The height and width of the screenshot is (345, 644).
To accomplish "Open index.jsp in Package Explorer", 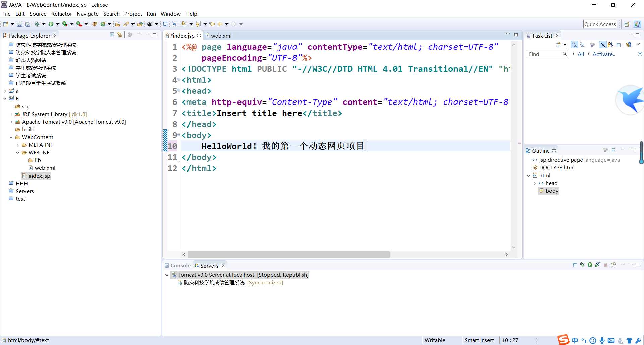I will tap(36, 176).
